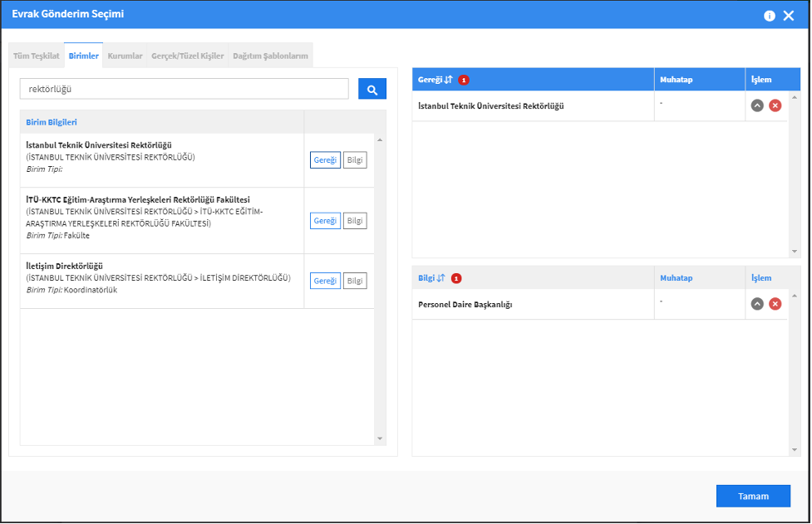Click the Bilgi column header label
Screen dimensions: 812x524
[x=426, y=277]
